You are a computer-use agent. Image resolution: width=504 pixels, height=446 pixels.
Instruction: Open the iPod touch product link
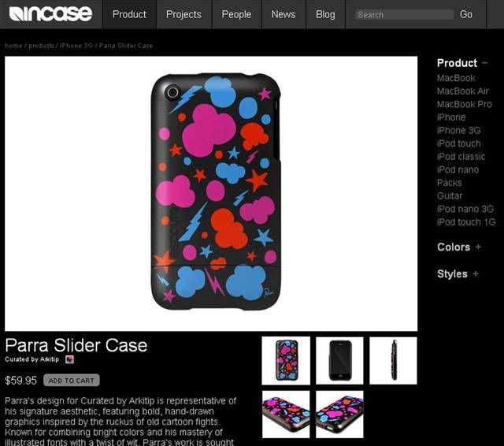458,143
